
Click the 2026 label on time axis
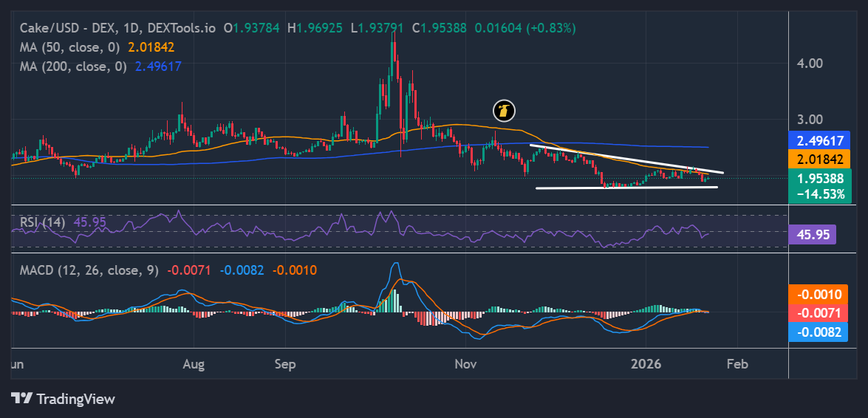[x=647, y=364]
